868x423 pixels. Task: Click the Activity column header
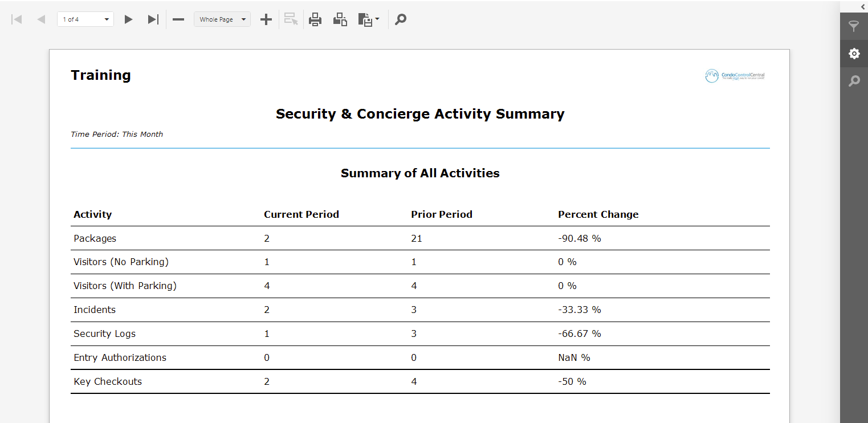pyautogui.click(x=92, y=214)
